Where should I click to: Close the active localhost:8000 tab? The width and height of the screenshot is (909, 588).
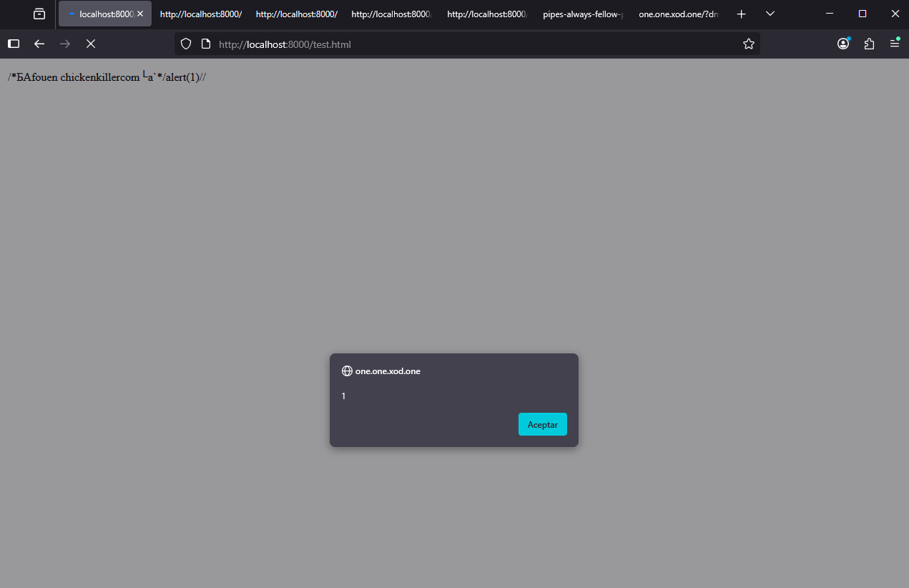click(140, 14)
